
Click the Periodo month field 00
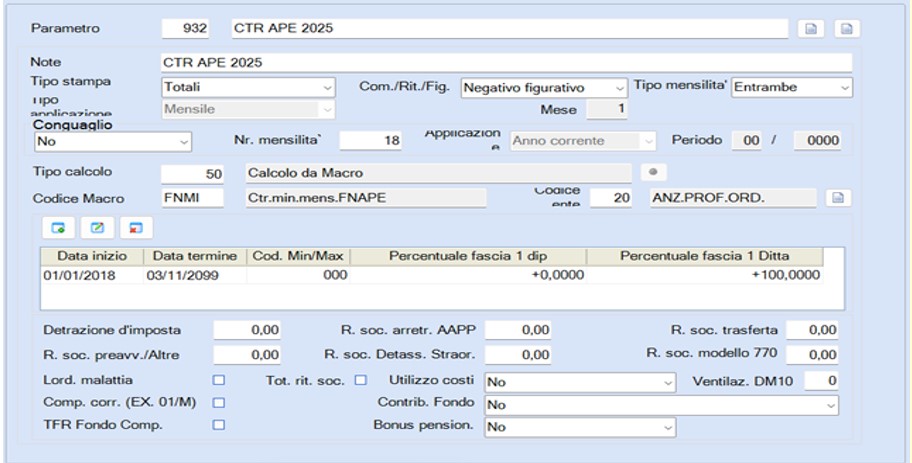tap(747, 141)
